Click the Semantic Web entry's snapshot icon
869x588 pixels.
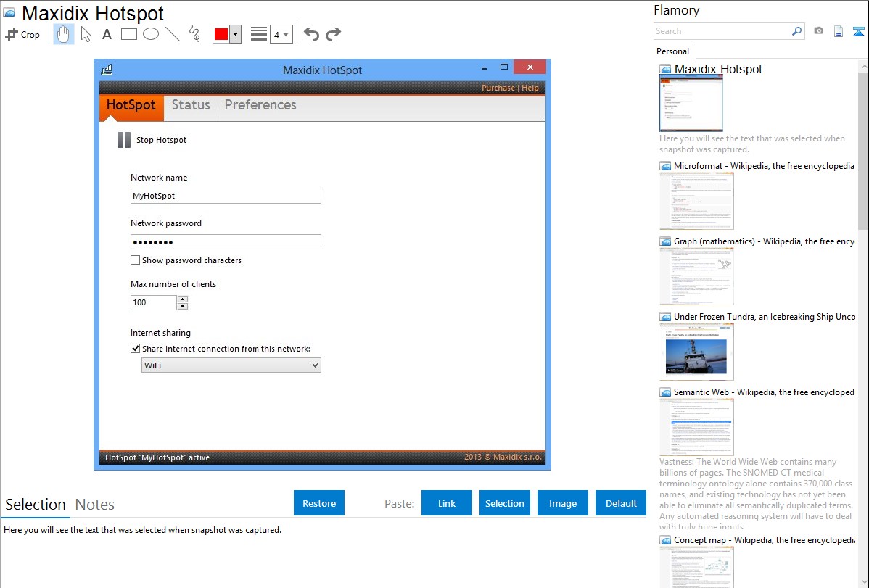tap(665, 392)
